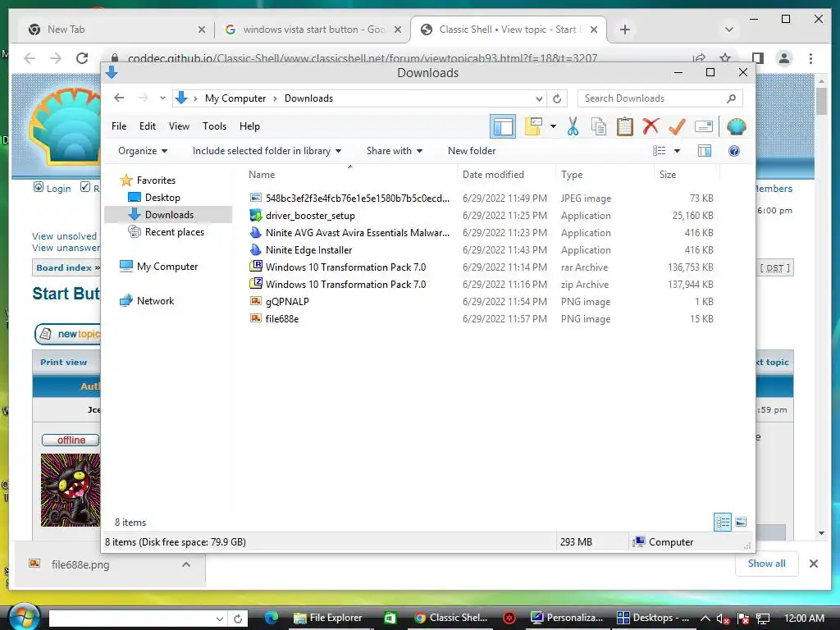Screen dimensions: 840x630
Task: Select Desktop under Favorites
Action: click(x=162, y=198)
